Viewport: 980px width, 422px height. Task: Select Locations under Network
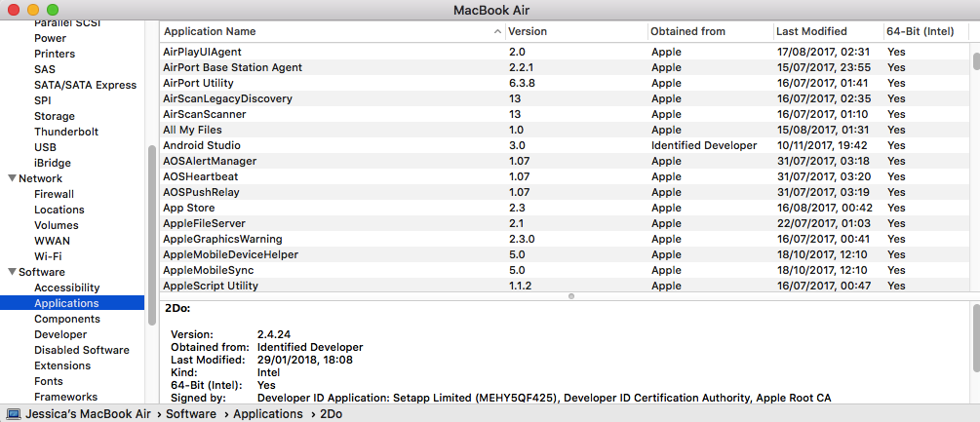coord(59,210)
